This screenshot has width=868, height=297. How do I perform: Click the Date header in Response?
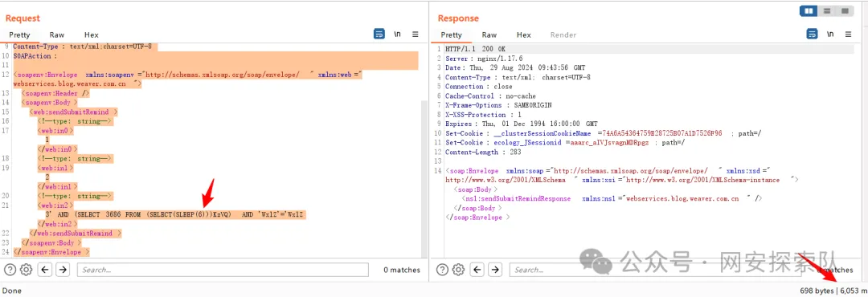515,68
